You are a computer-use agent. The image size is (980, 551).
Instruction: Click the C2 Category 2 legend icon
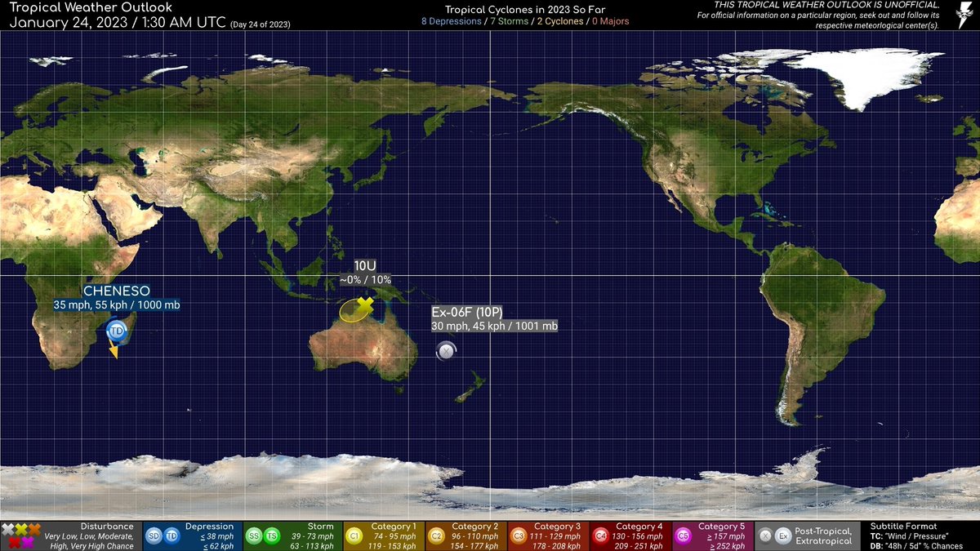pos(436,535)
